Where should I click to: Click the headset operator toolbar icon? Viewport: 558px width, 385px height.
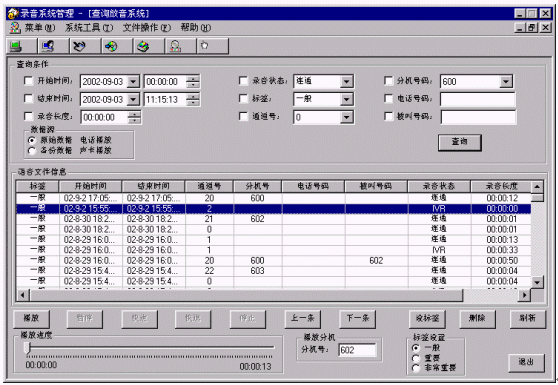pos(175,46)
